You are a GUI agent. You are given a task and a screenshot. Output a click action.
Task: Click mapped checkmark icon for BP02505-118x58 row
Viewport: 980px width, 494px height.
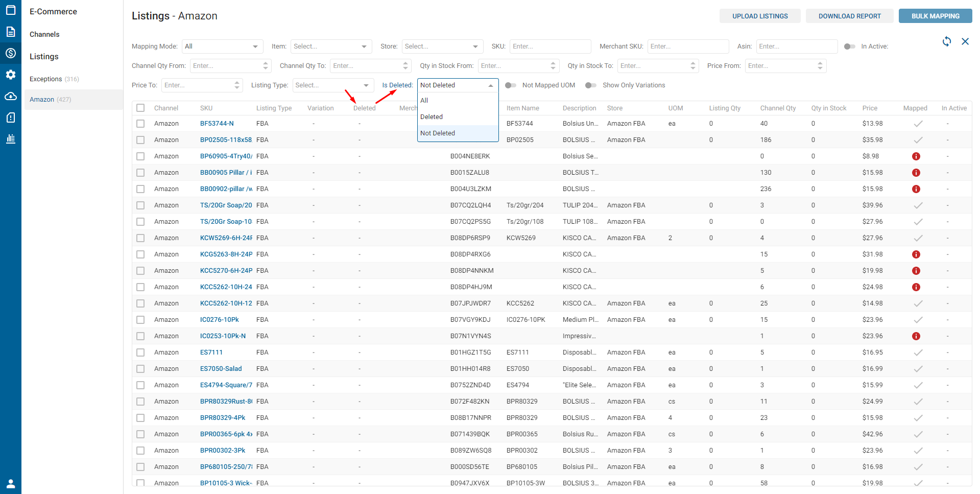click(x=918, y=140)
